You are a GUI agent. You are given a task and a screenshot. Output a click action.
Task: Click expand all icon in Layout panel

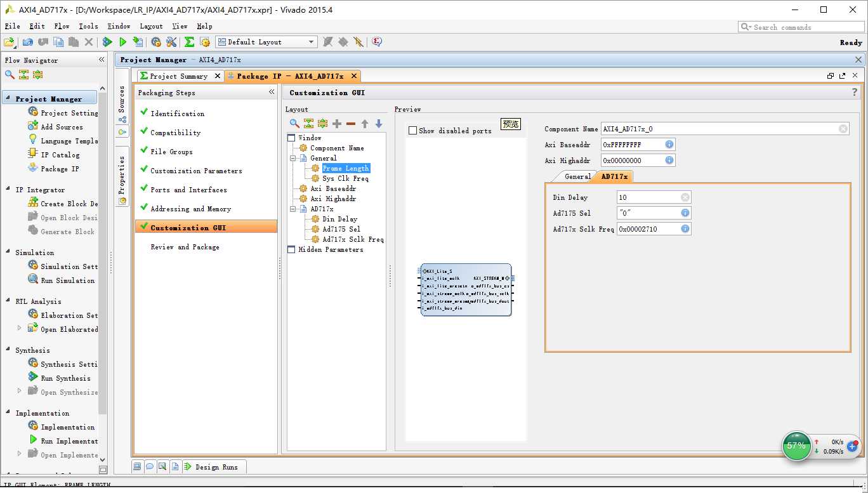click(322, 124)
